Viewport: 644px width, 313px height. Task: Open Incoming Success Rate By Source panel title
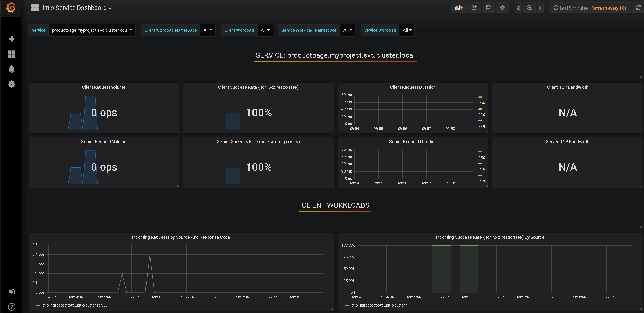pos(490,237)
